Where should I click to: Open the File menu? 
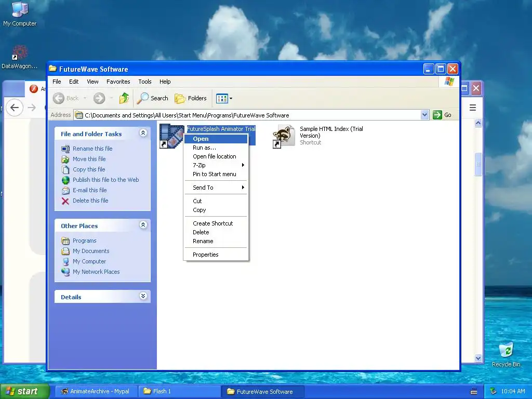(57, 82)
